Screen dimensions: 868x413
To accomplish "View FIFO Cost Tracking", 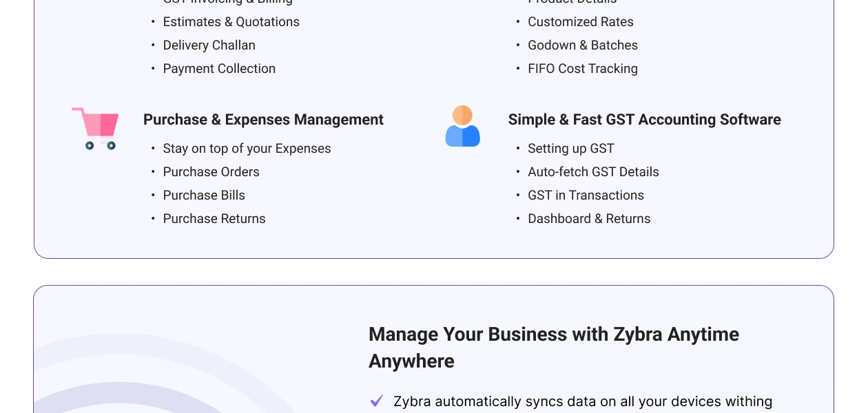I will point(582,69).
